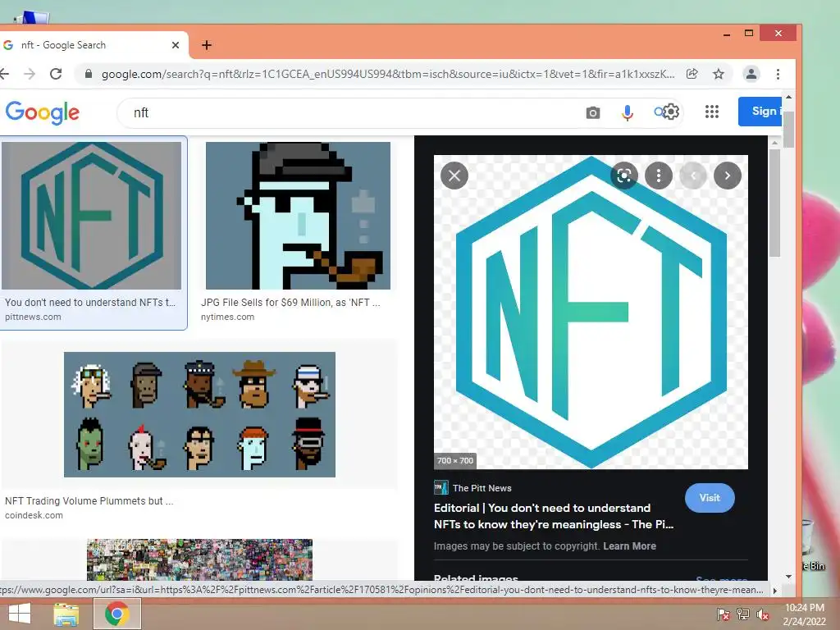Click Chrome icon in taskbar
Screen dimensions: 840x630
pyautogui.click(x=117, y=614)
